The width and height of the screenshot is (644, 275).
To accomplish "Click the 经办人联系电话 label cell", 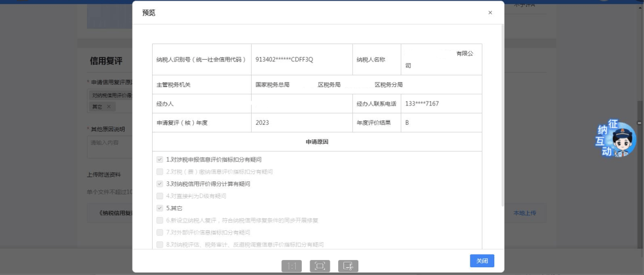I will tap(377, 104).
